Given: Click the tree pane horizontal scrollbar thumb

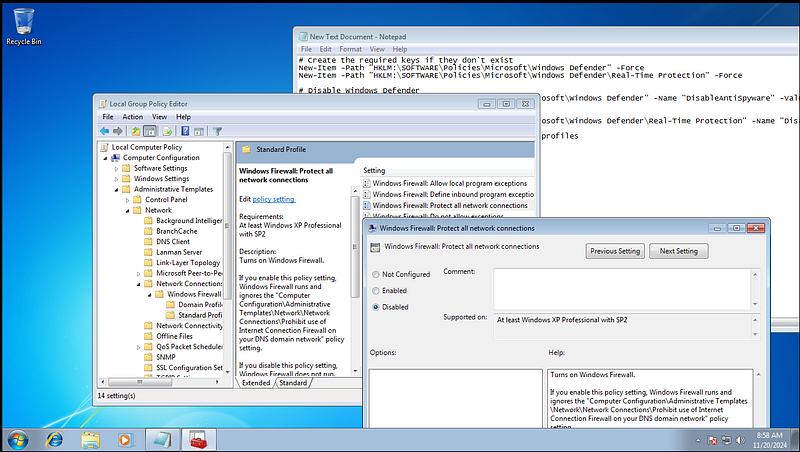Looking at the screenshot, I should [x=139, y=382].
